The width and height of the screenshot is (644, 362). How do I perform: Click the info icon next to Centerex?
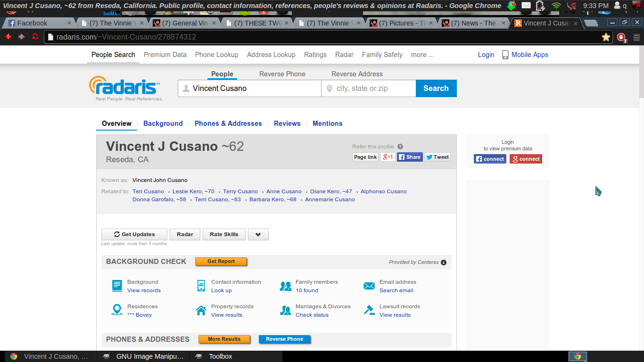pyautogui.click(x=444, y=263)
